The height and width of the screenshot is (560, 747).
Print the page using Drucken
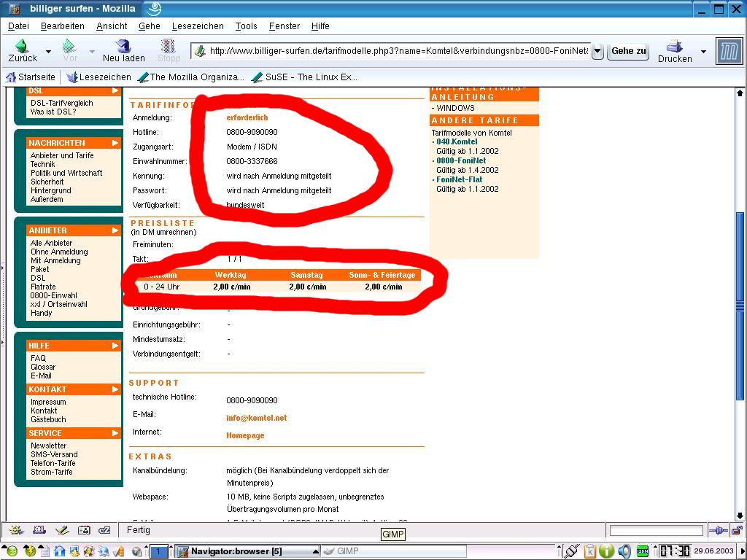click(x=675, y=51)
